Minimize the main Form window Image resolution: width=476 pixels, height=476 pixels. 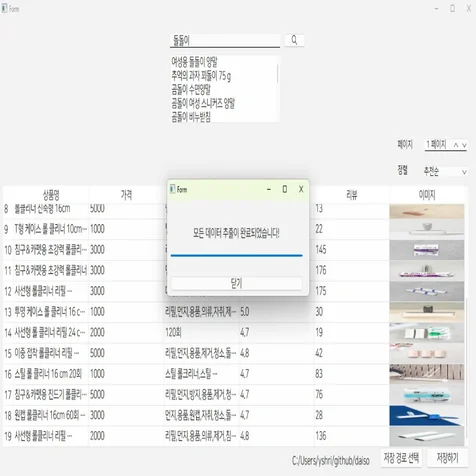point(436,9)
